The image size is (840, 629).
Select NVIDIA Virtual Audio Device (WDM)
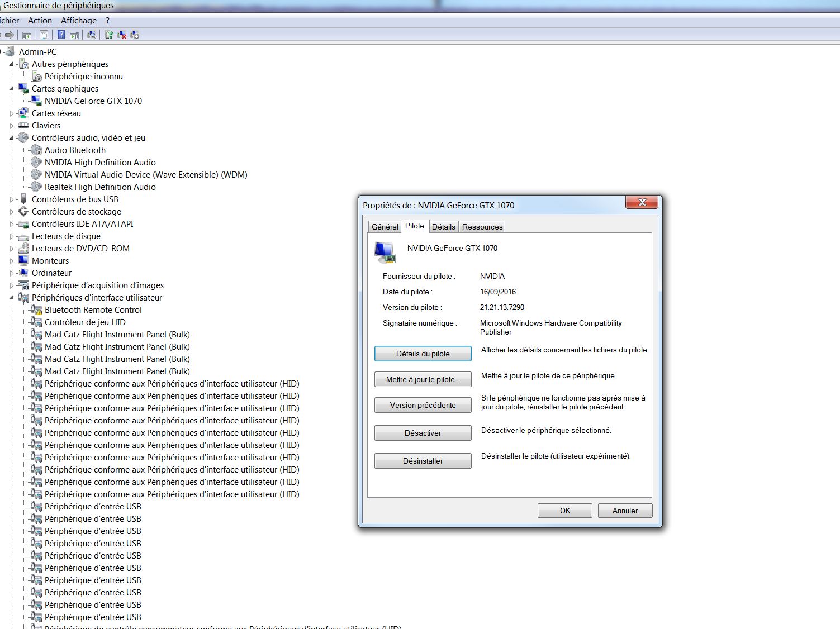[146, 174]
